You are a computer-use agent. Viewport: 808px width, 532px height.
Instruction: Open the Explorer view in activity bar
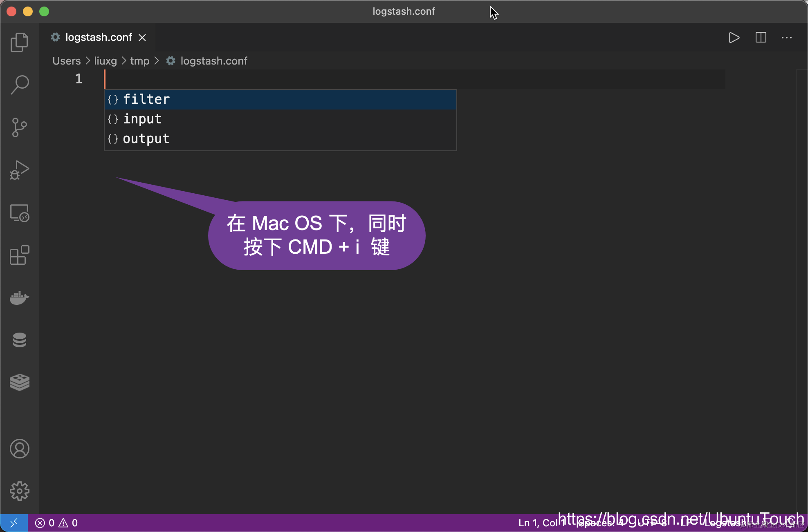tap(19, 42)
